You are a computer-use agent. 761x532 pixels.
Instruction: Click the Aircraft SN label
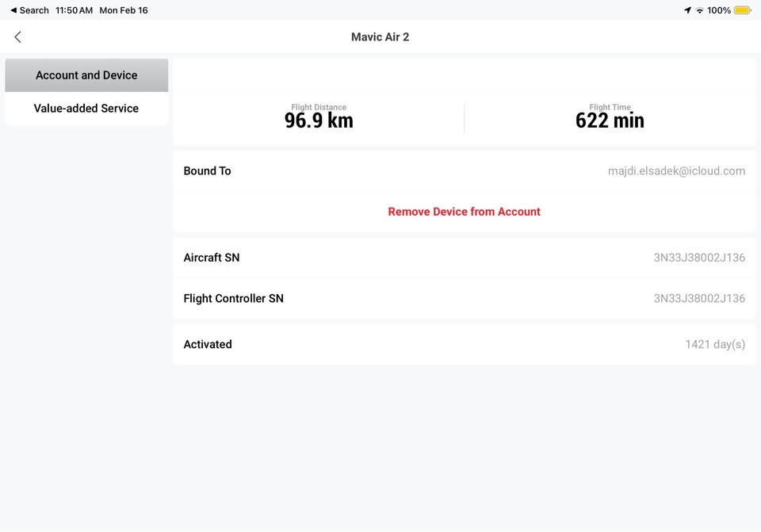click(x=212, y=258)
